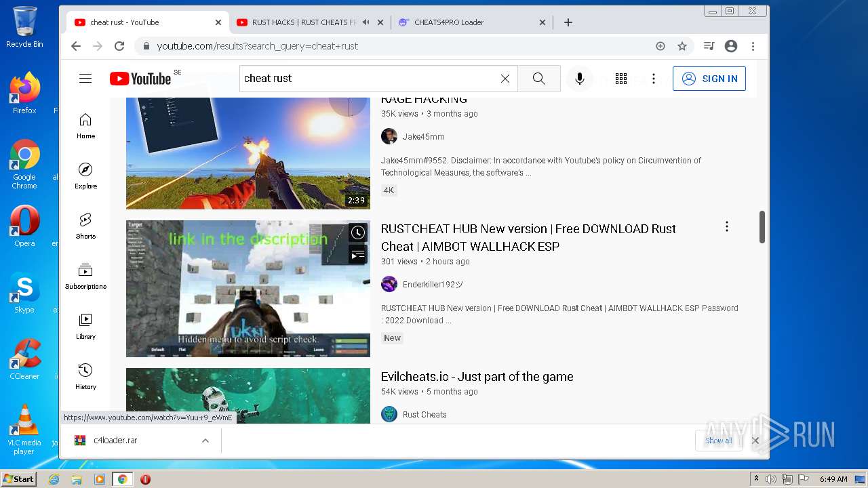Image resolution: width=868 pixels, height=488 pixels.
Task: Open Chrome three-dot menu
Action: click(753, 46)
